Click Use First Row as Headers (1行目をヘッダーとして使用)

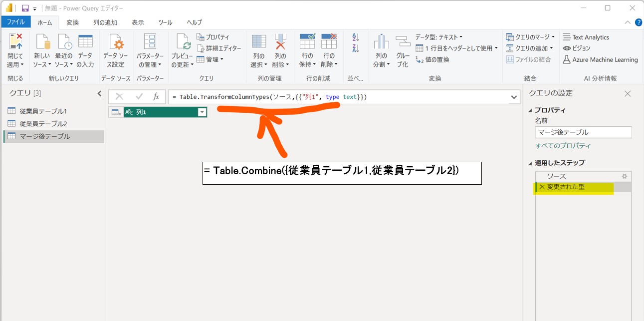click(x=456, y=48)
